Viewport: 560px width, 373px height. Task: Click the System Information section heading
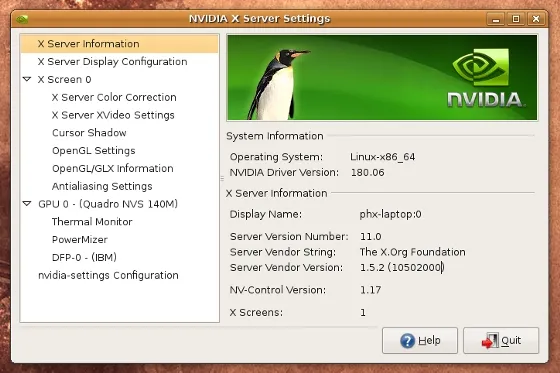275,136
